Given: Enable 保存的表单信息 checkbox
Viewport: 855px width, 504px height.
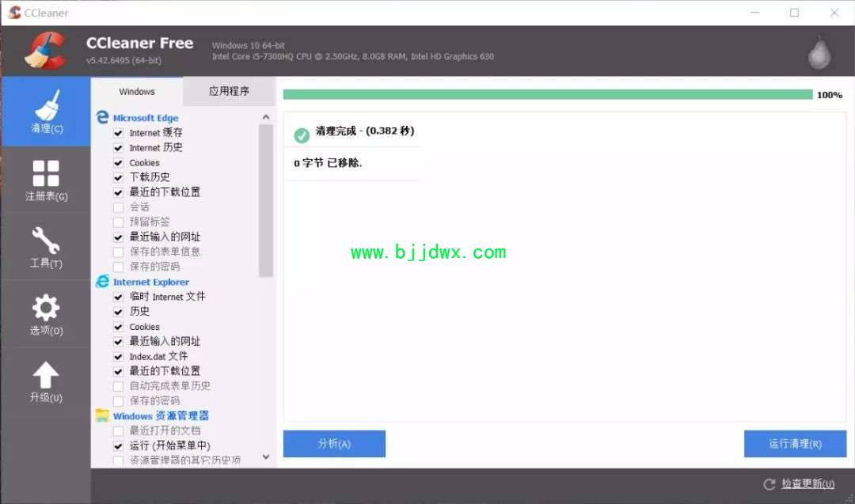Looking at the screenshot, I should tap(118, 252).
